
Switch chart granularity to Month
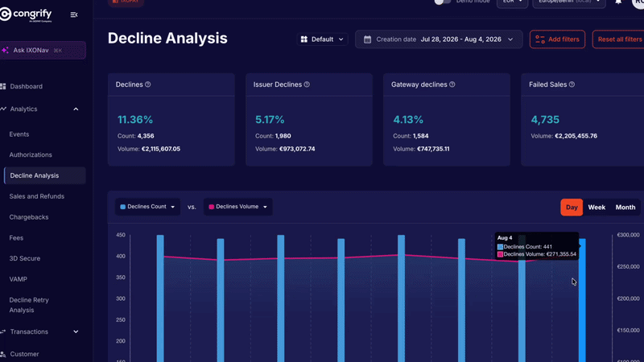point(625,208)
